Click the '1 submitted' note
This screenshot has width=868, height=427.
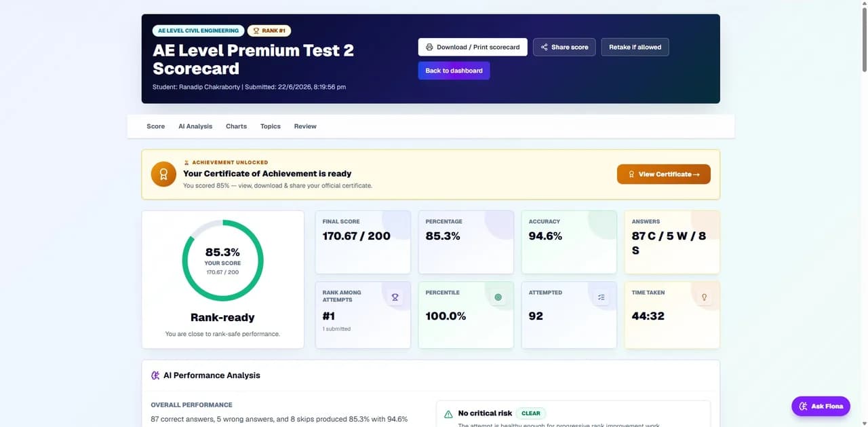336,329
